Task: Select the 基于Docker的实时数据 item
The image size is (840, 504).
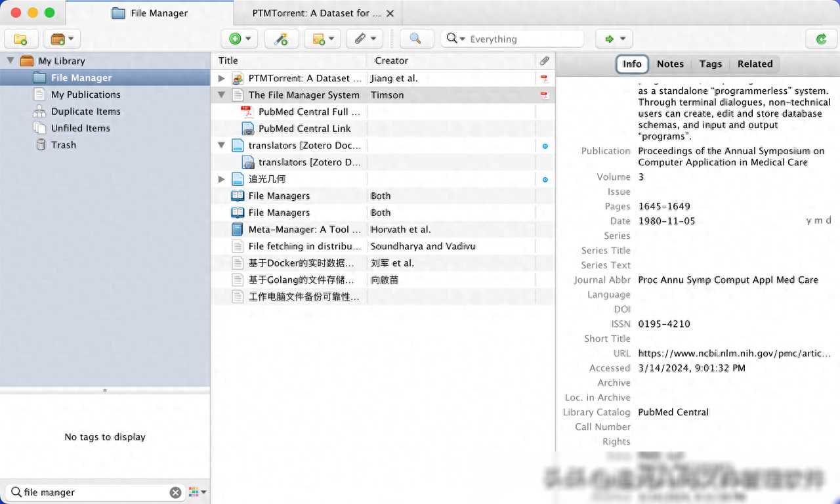Action: click(x=383, y=263)
